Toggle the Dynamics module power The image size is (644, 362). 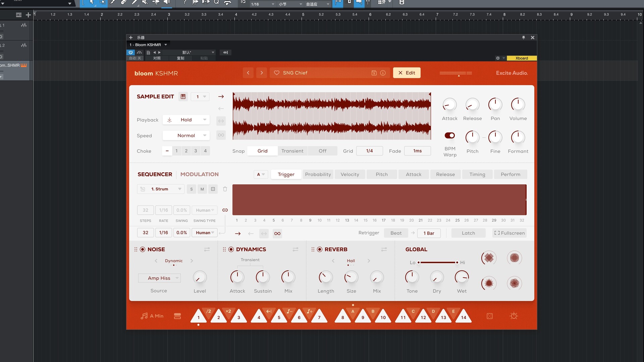click(231, 249)
